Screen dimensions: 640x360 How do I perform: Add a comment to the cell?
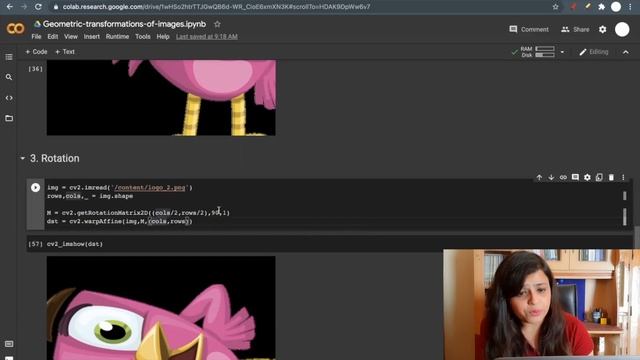pyautogui.click(x=575, y=178)
